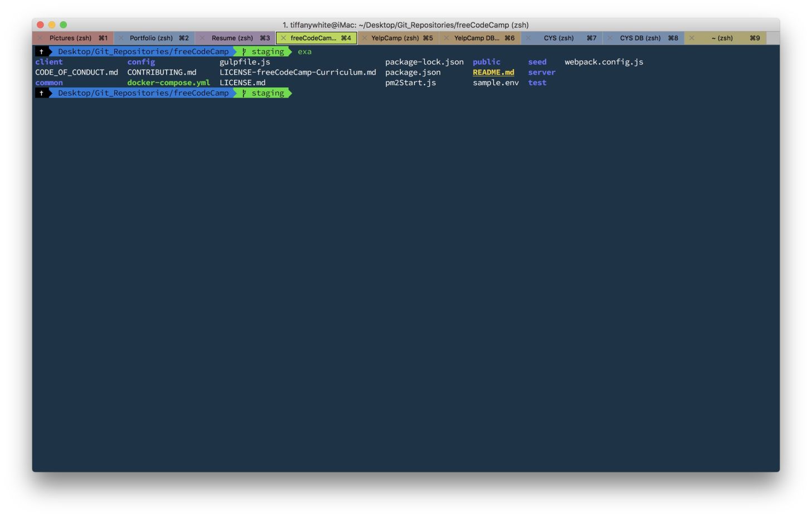This screenshot has width=812, height=518.
Task: Click the path segment in the first prompt line
Action: point(143,52)
